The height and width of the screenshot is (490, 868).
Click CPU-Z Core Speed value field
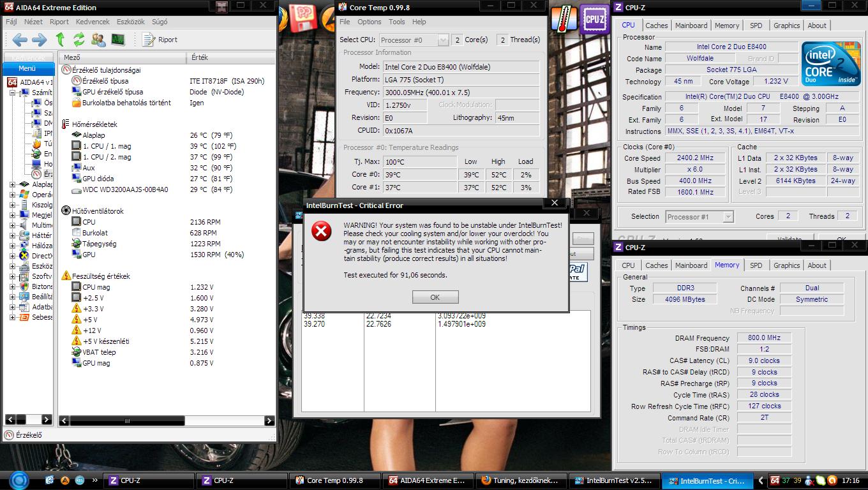click(695, 158)
